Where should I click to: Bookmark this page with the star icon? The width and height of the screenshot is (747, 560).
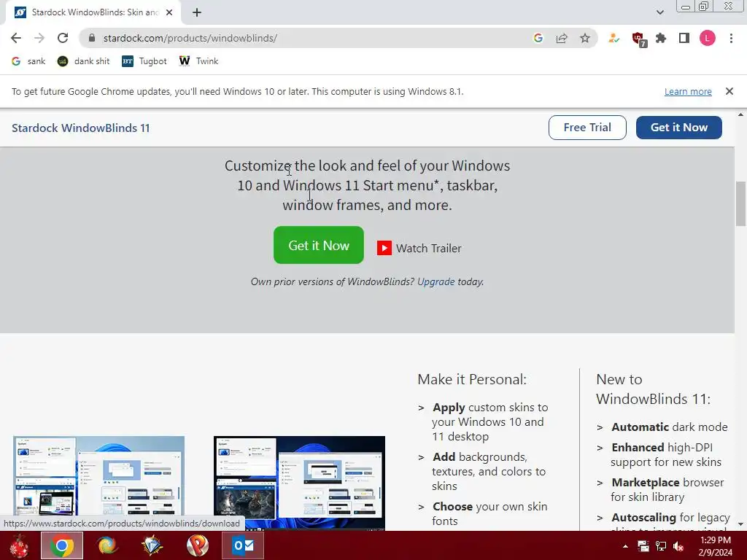[585, 38]
